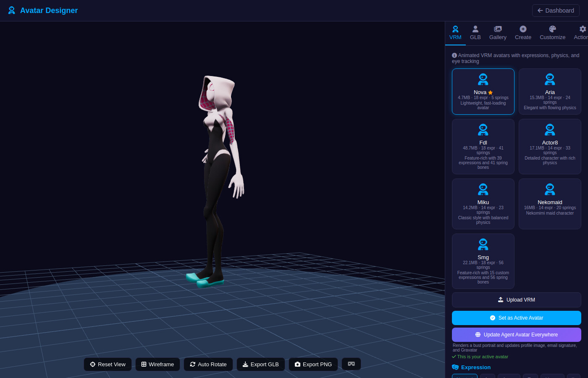Click the Upload VRM button

point(516,299)
